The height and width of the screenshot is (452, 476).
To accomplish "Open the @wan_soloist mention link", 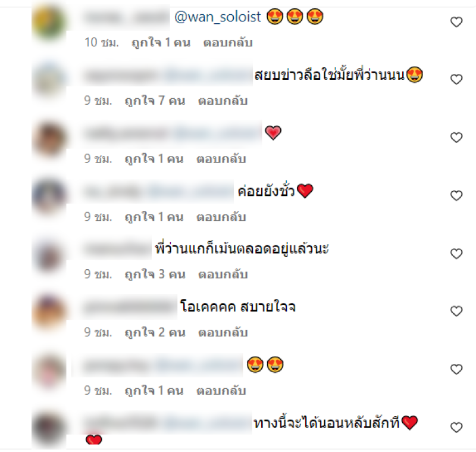I will point(218,17).
